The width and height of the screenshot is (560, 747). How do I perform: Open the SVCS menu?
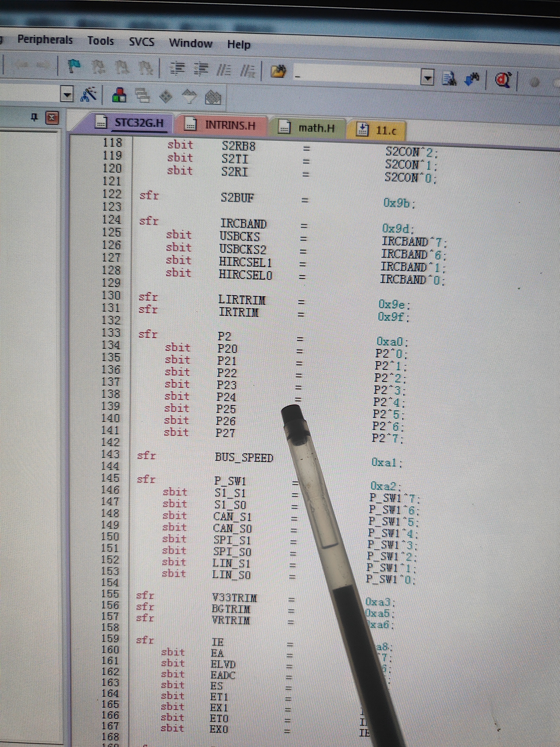click(142, 41)
